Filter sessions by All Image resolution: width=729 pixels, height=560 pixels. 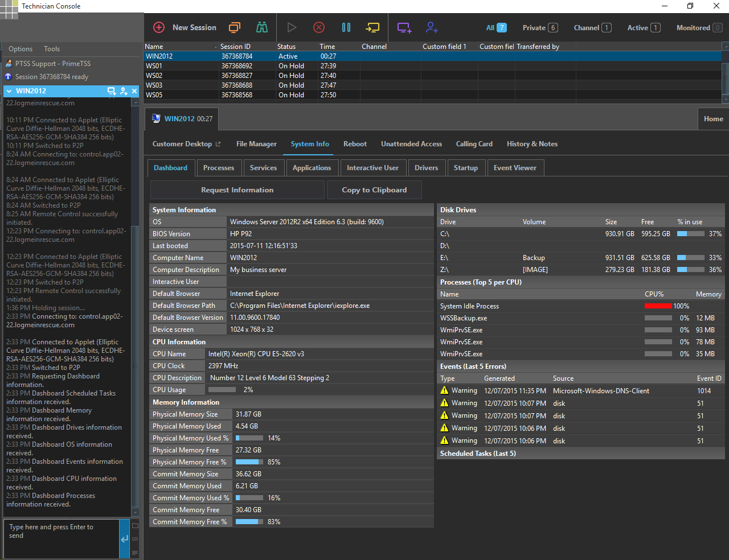pos(496,27)
